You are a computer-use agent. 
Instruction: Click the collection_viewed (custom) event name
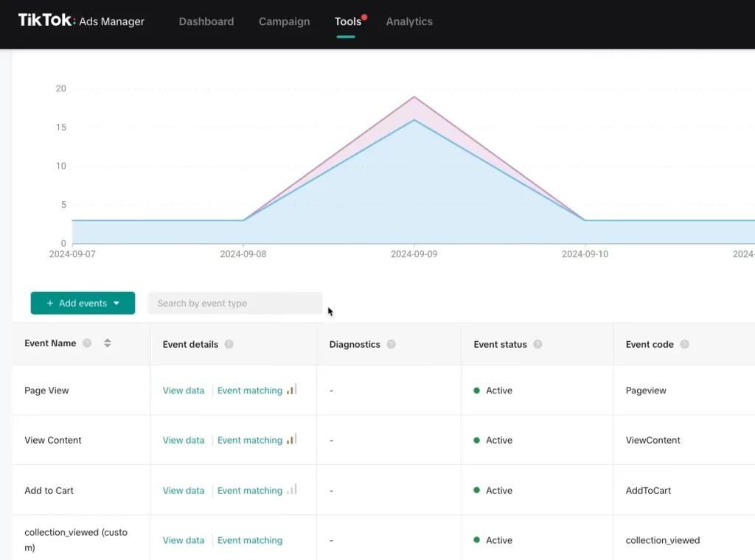coord(76,540)
